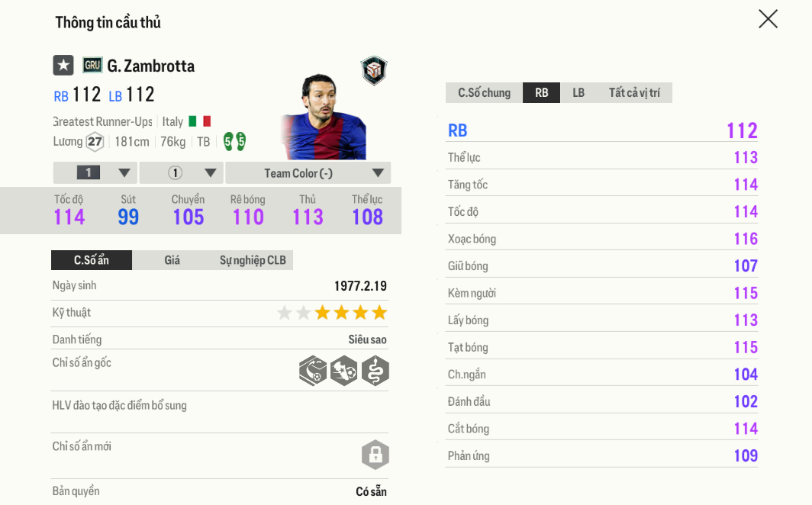This screenshot has width=812, height=505.
Task: Close the player info window
Action: tap(768, 19)
